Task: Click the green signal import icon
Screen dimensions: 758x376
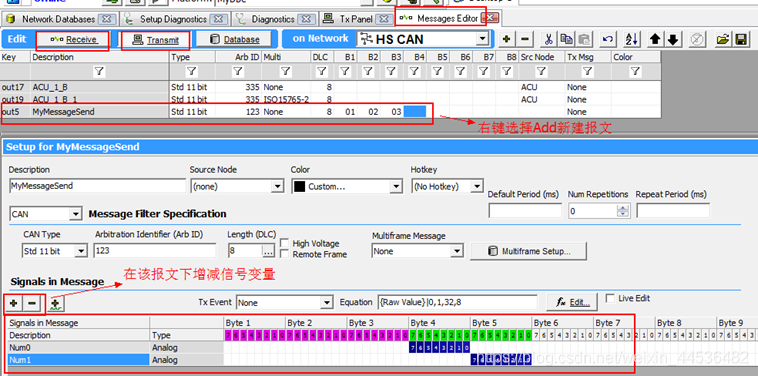Action: 57,304
